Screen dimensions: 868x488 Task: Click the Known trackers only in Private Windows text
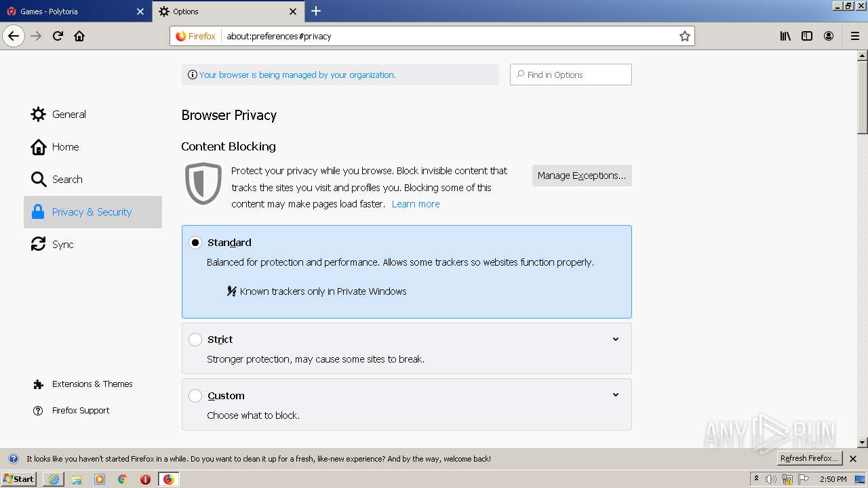click(x=323, y=291)
